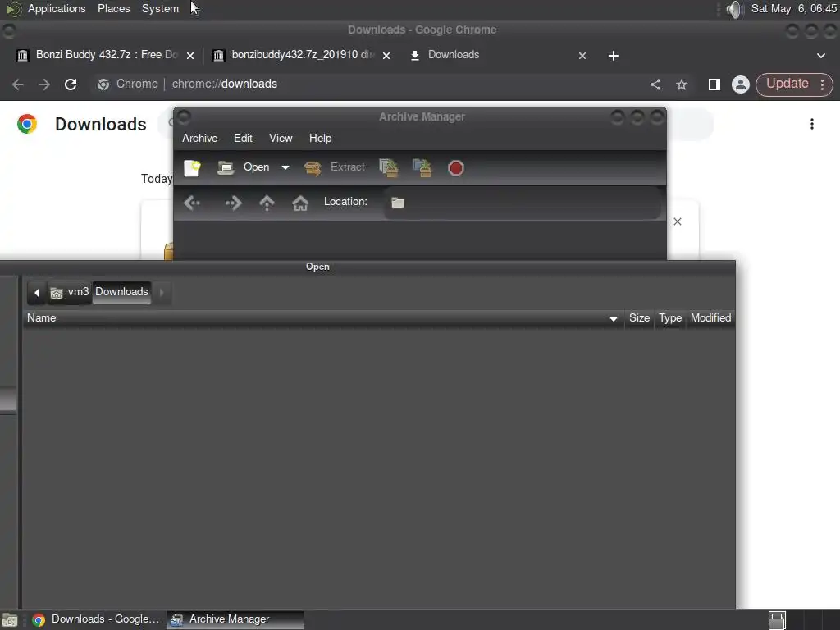The width and height of the screenshot is (840, 630).
Task: Click the red Stop icon
Action: click(x=456, y=168)
